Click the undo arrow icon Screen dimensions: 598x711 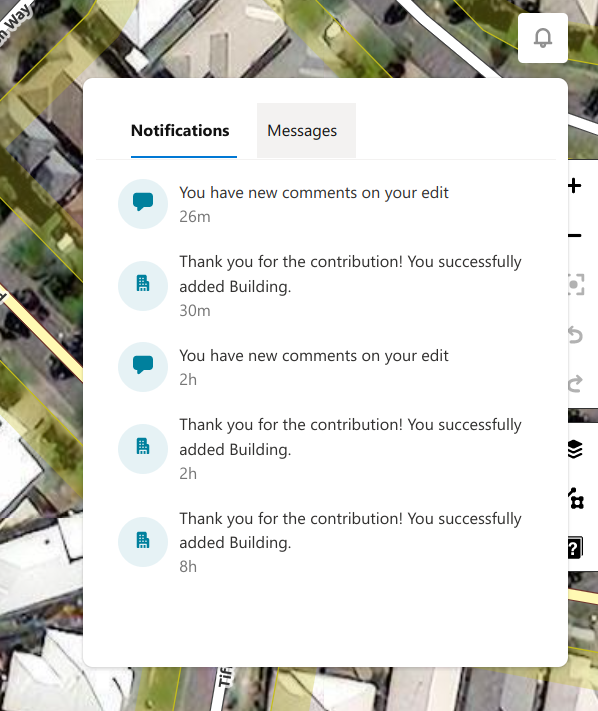[575, 335]
